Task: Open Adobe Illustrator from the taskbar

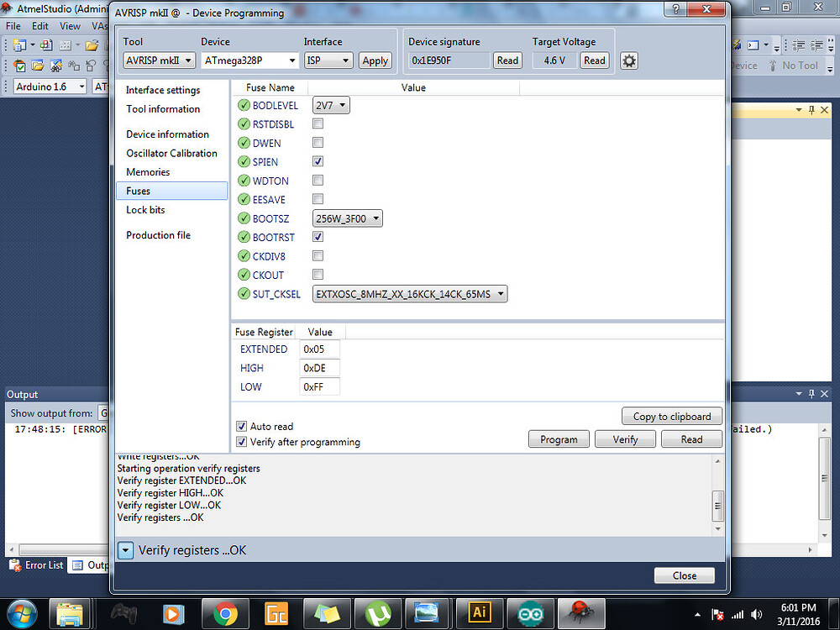Action: tap(480, 614)
